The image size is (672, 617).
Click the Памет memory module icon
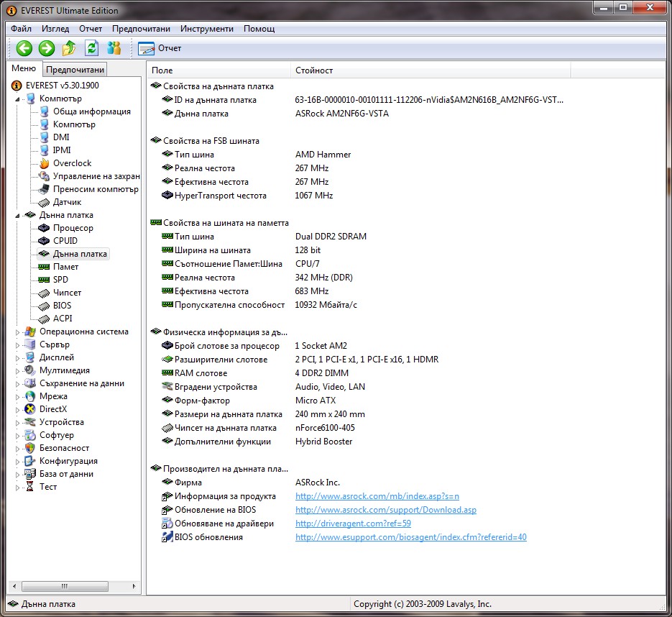coord(44,267)
